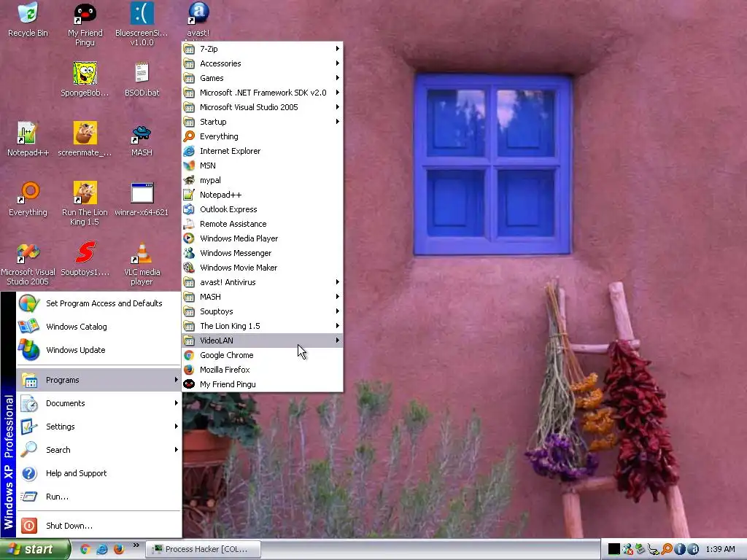Image resolution: width=747 pixels, height=560 pixels.
Task: Expand the MASH program submenu
Action: pyautogui.click(x=262, y=297)
